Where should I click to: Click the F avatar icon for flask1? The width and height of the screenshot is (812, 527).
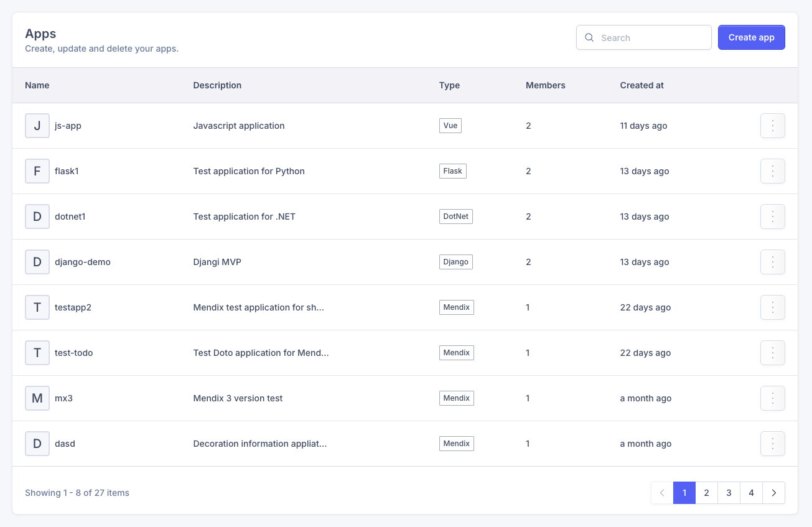point(37,171)
